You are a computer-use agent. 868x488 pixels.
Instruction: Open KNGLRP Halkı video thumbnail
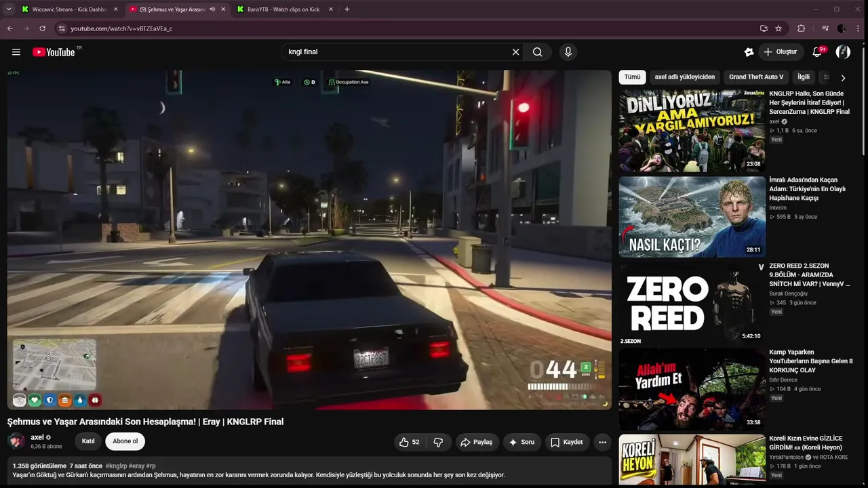(692, 131)
